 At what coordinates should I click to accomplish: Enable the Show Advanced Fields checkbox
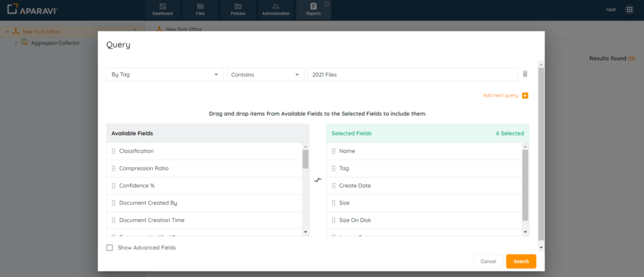pos(110,247)
